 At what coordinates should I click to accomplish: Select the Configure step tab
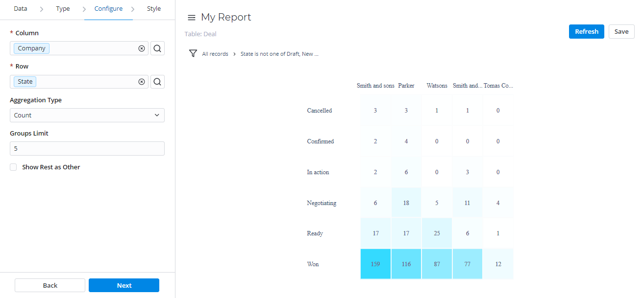(x=108, y=9)
